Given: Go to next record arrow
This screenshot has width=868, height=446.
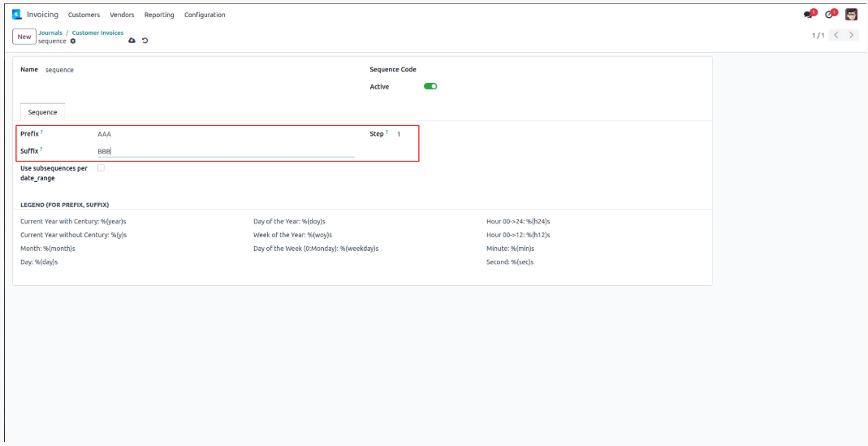Looking at the screenshot, I should (x=852, y=35).
